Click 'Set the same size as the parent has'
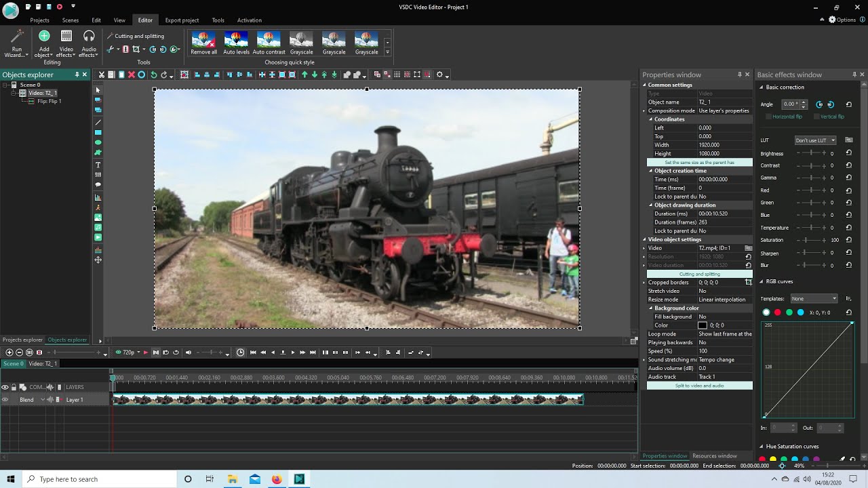This screenshot has width=868, height=488. click(699, 163)
